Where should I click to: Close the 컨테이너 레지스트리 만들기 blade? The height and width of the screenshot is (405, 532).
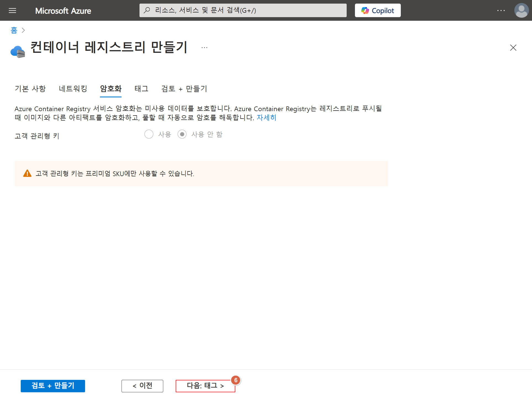513,48
